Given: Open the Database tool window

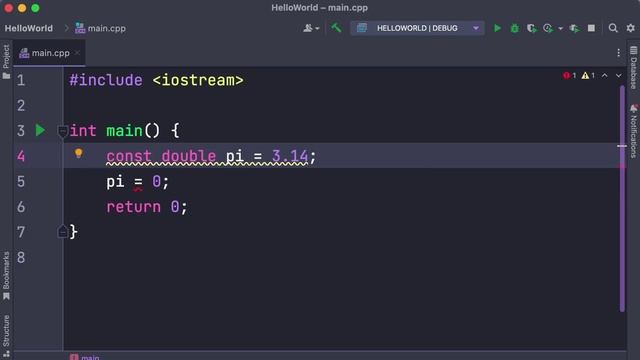Looking at the screenshot, I should point(633,68).
